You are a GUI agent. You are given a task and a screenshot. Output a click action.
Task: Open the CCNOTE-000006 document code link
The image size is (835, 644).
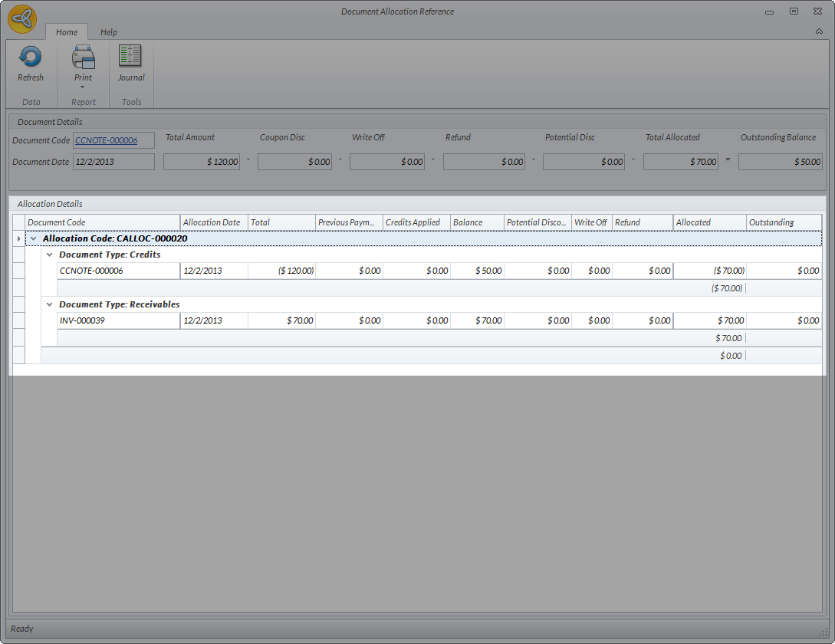pos(107,140)
